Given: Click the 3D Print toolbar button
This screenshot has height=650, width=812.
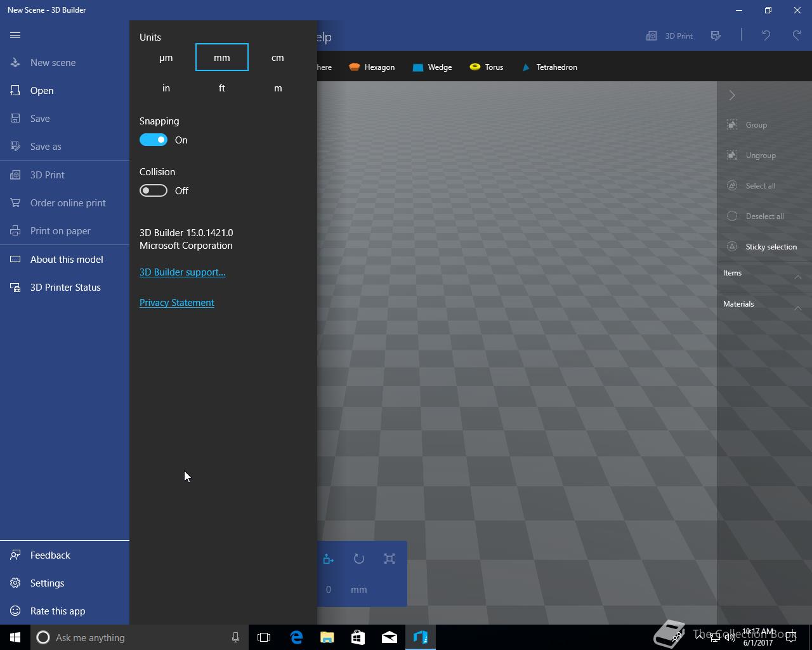Looking at the screenshot, I should coord(669,36).
